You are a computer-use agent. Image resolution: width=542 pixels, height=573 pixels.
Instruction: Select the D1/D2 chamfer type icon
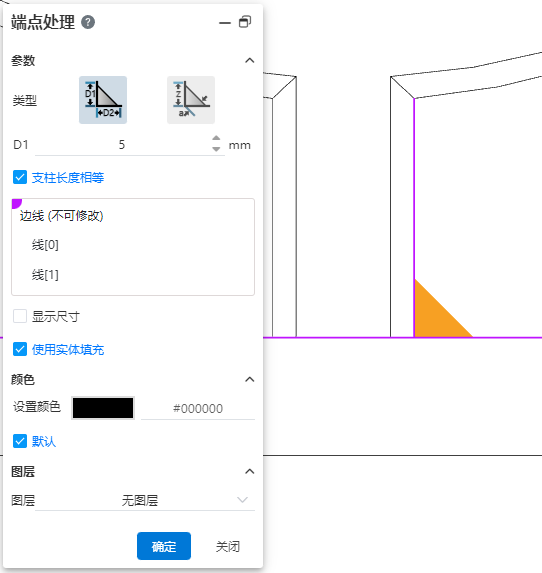coord(103,100)
